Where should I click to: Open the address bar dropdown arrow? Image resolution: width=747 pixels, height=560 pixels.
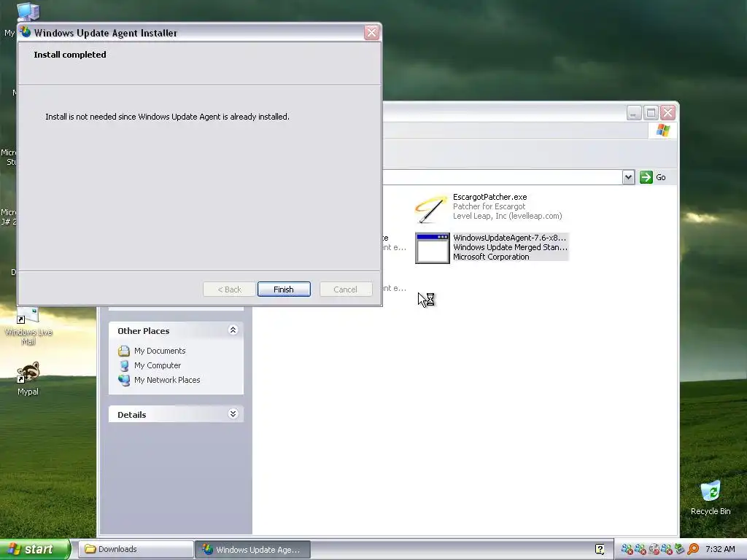[x=628, y=177]
